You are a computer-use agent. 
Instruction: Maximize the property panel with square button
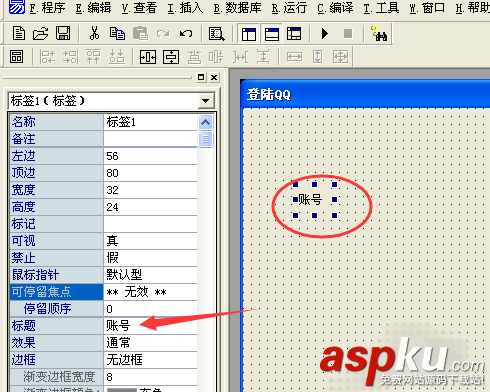tap(201, 77)
